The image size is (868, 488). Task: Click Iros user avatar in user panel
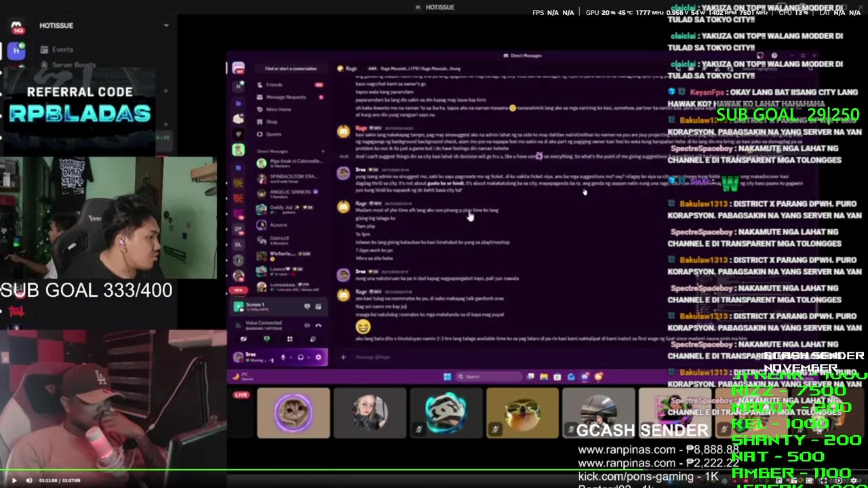pyautogui.click(x=238, y=357)
